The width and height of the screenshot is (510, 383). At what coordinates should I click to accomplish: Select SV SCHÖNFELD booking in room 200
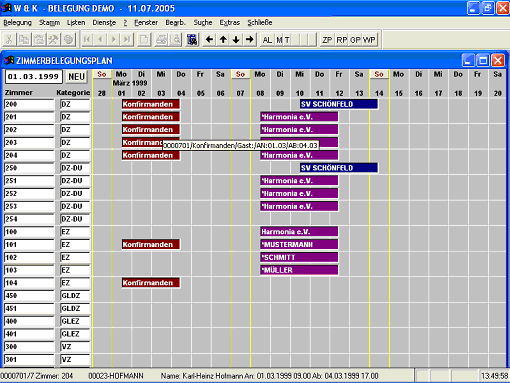(339, 104)
